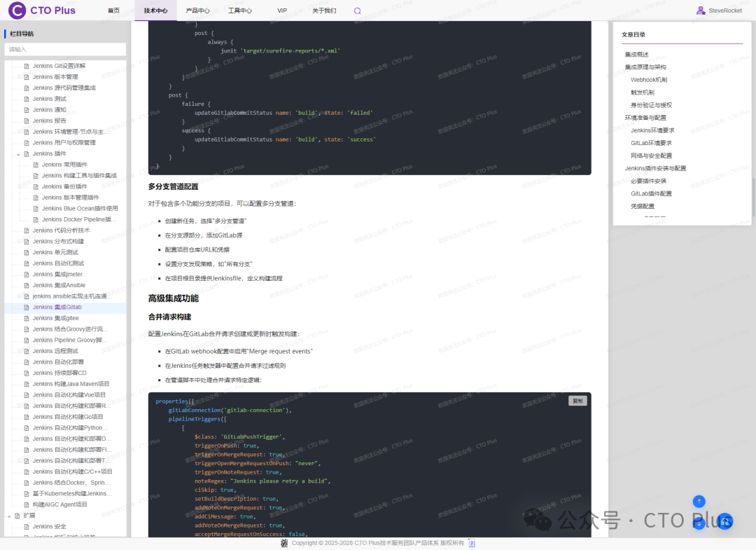Open Jenkins 自动化构建Vue项目 article
Viewport: 756px width, 550px height.
click(x=69, y=395)
